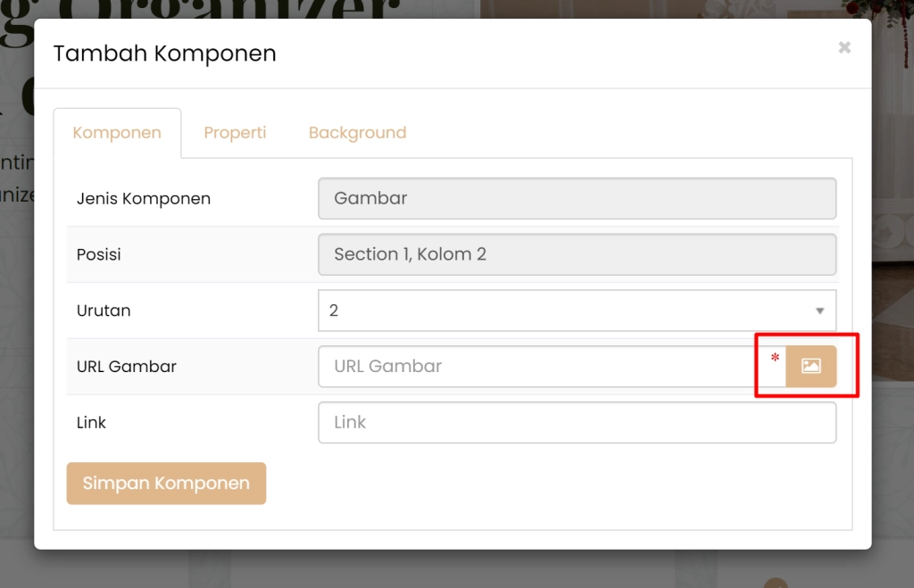Click the Posisi row label
This screenshot has width=914, height=588.
click(99, 255)
